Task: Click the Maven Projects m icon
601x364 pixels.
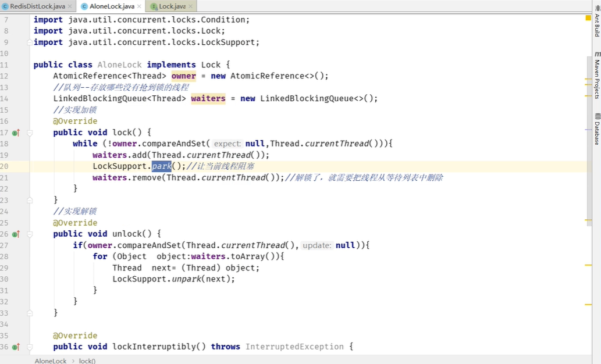Action: tap(597, 54)
